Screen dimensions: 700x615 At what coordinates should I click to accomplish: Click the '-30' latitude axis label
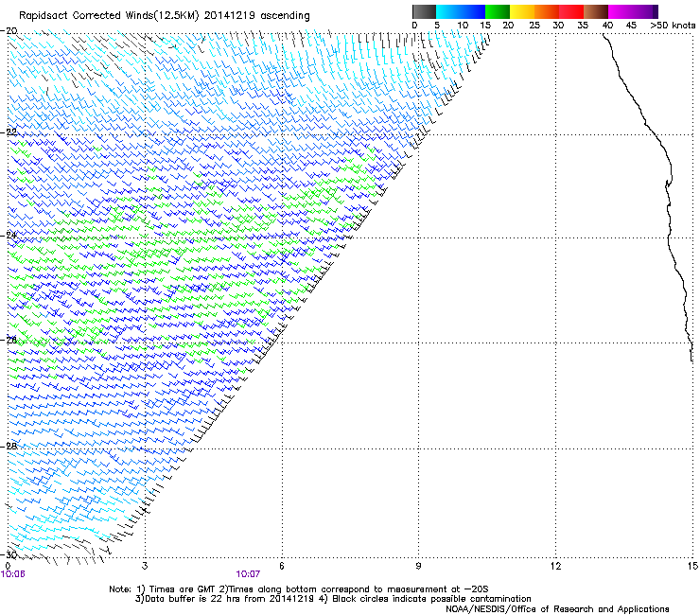coord(9,554)
